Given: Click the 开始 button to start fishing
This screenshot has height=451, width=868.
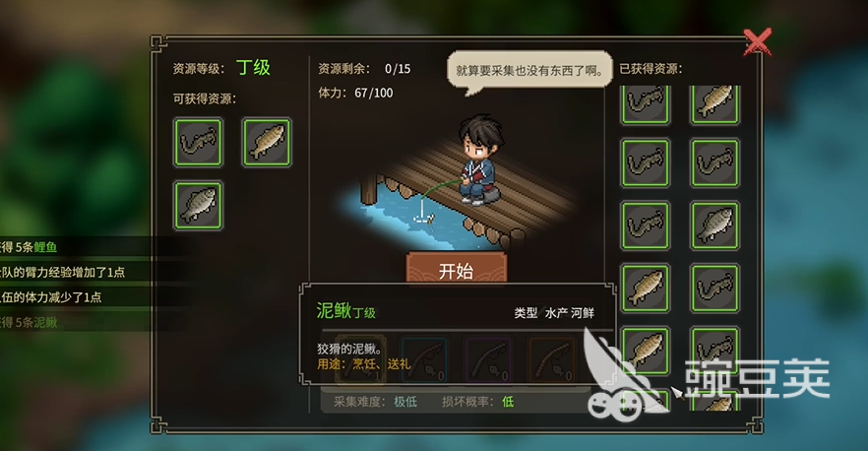Looking at the screenshot, I should (457, 269).
